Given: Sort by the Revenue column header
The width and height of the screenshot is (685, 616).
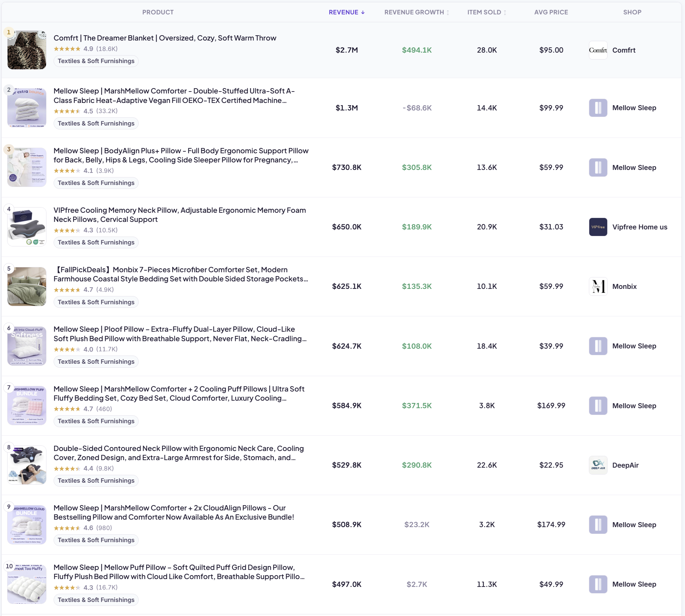Looking at the screenshot, I should (x=346, y=12).
